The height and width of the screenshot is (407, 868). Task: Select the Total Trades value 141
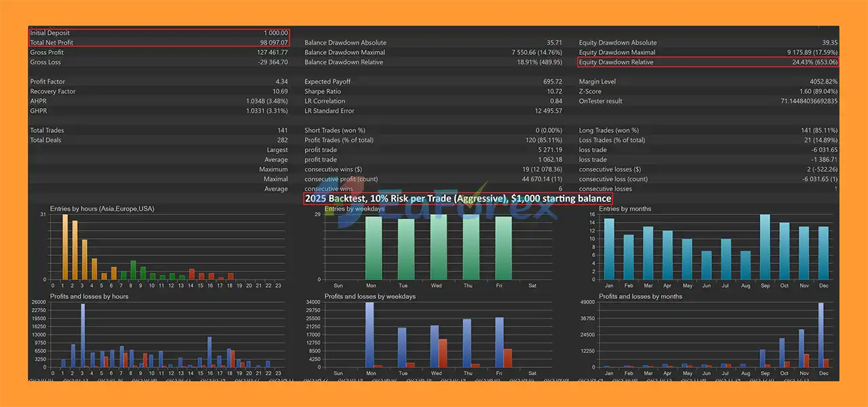281,130
